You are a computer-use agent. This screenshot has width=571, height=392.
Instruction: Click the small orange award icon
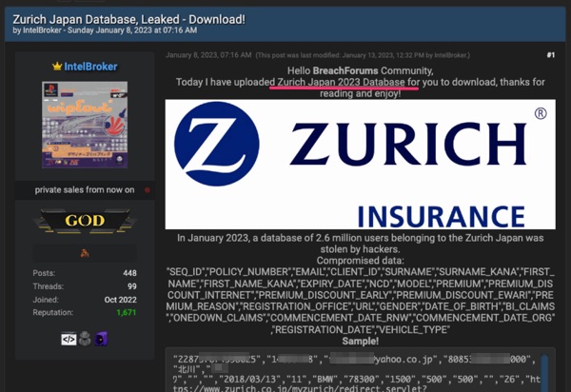click(85, 253)
